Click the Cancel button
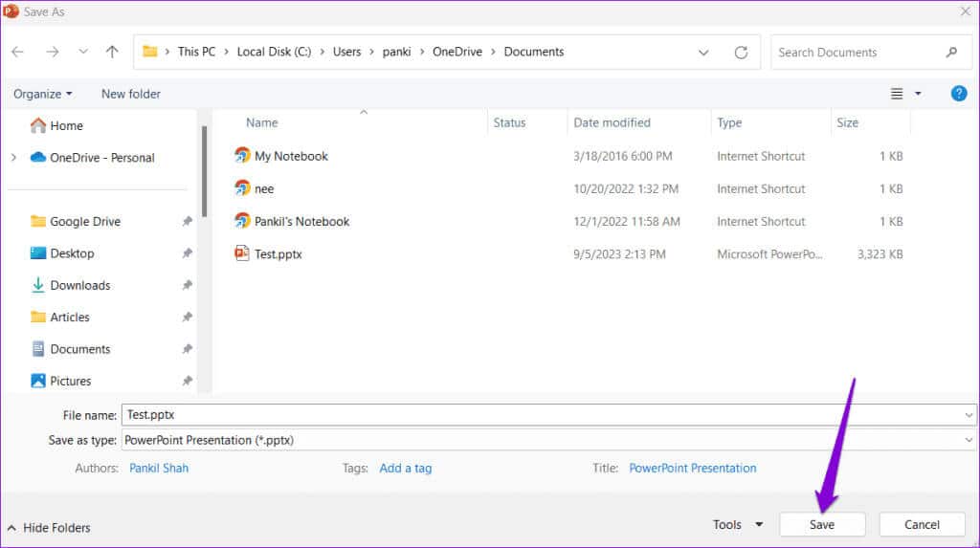This screenshot has width=980, height=548. pos(922,525)
